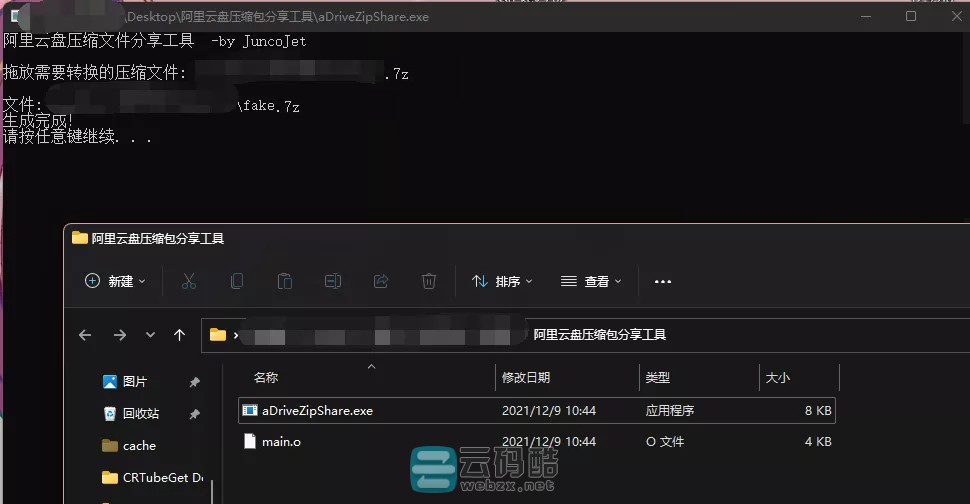Minimize the aDriveZipShare.exe console window
Image resolution: width=970 pixels, height=504 pixels.
click(x=866, y=17)
